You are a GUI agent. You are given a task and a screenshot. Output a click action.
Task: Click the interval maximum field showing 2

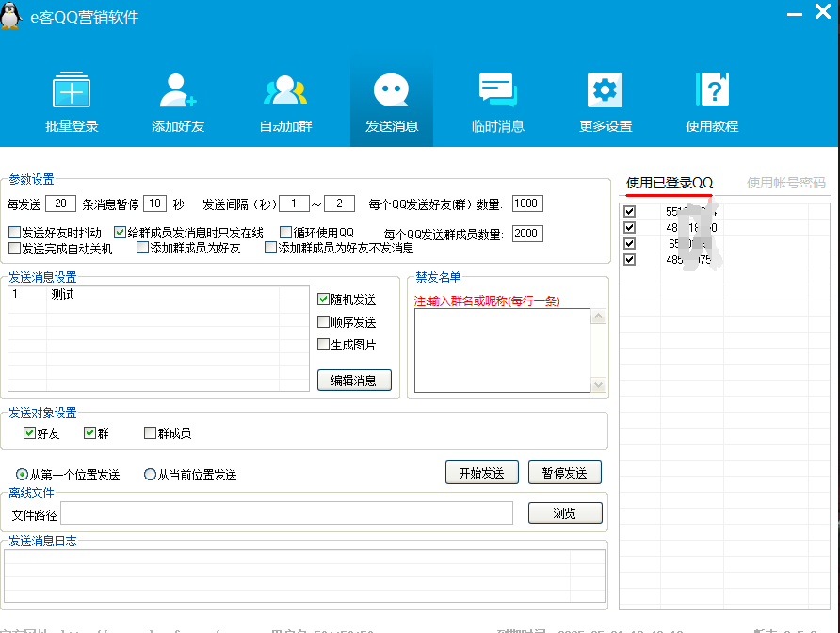pyautogui.click(x=340, y=203)
